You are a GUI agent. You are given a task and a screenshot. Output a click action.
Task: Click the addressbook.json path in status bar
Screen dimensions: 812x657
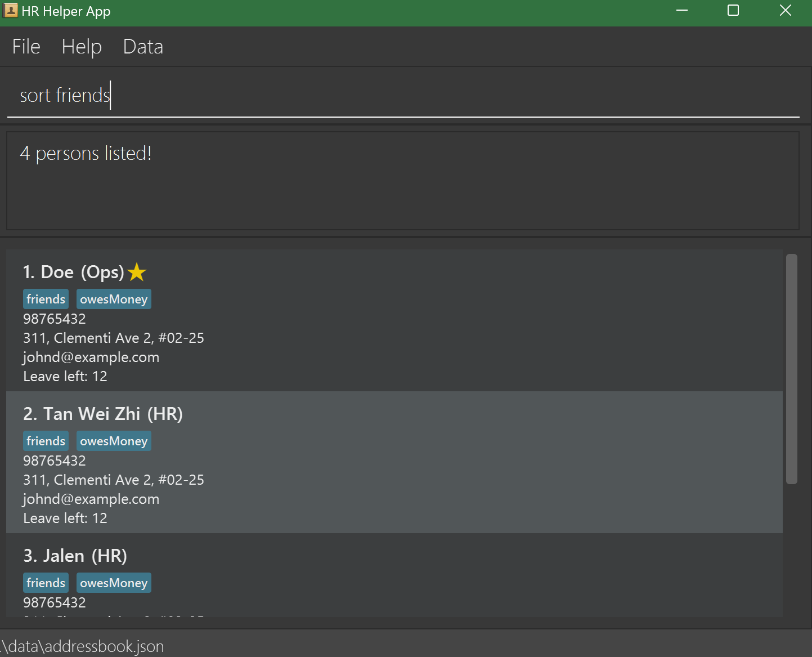83,646
